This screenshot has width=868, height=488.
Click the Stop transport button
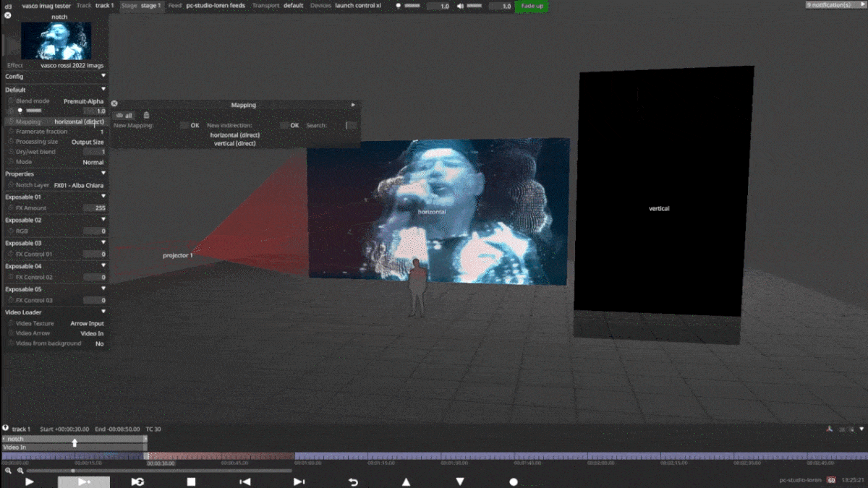192,481
